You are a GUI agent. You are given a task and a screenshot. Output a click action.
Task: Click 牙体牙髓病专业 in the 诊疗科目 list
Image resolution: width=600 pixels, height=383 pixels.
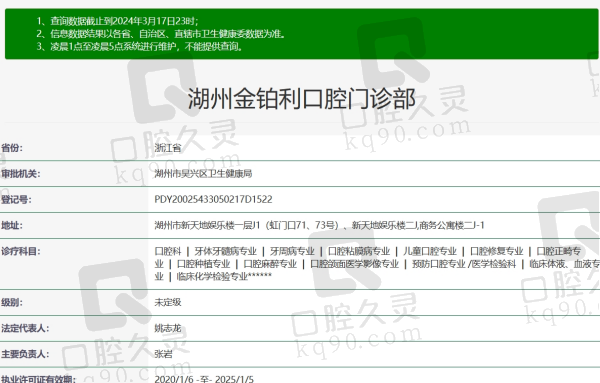225,251
